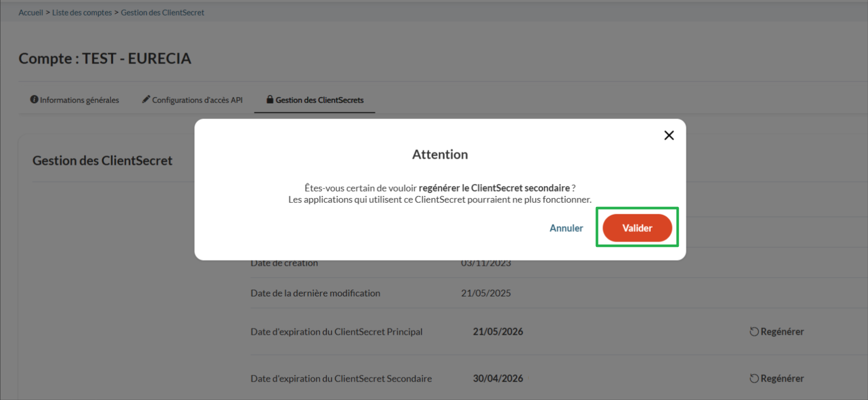Click the 21/05/2026 principal expiration date
The width and height of the screenshot is (868, 400).
click(x=498, y=332)
